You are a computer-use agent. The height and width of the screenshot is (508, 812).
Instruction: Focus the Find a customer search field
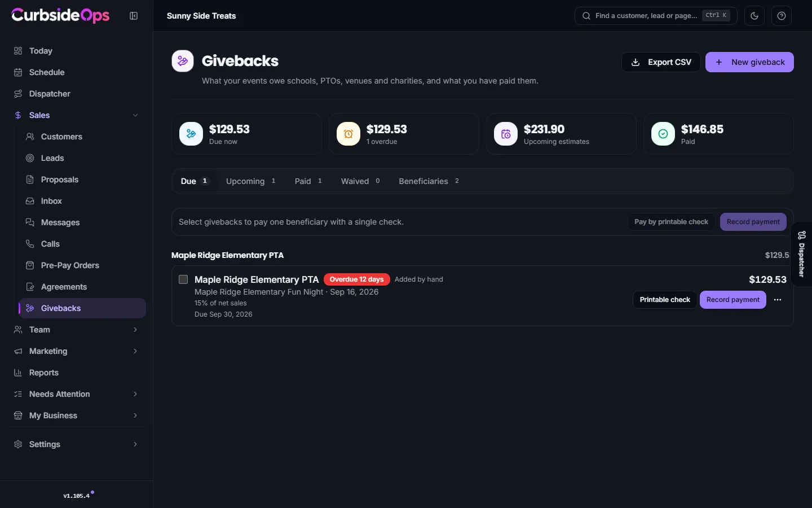point(656,16)
